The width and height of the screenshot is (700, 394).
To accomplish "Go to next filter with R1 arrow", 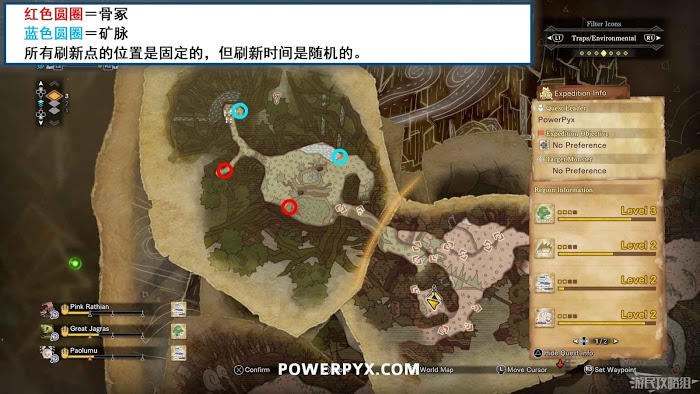I will pos(652,38).
